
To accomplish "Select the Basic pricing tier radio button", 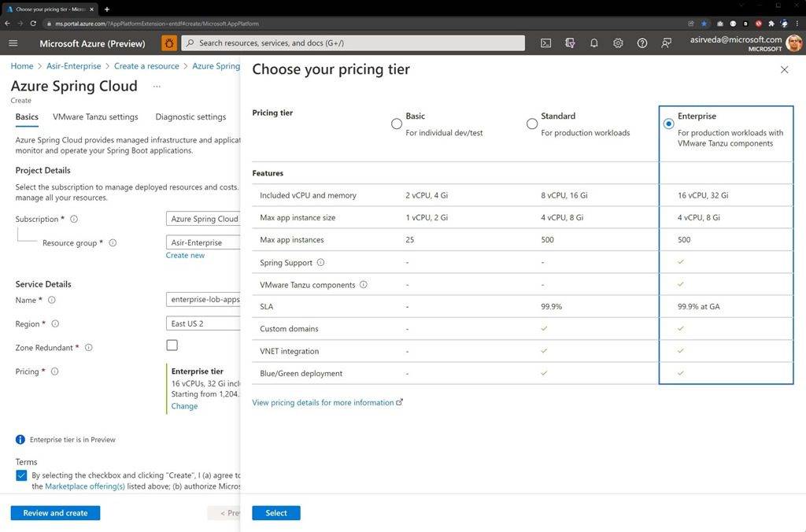I will pyautogui.click(x=397, y=124).
